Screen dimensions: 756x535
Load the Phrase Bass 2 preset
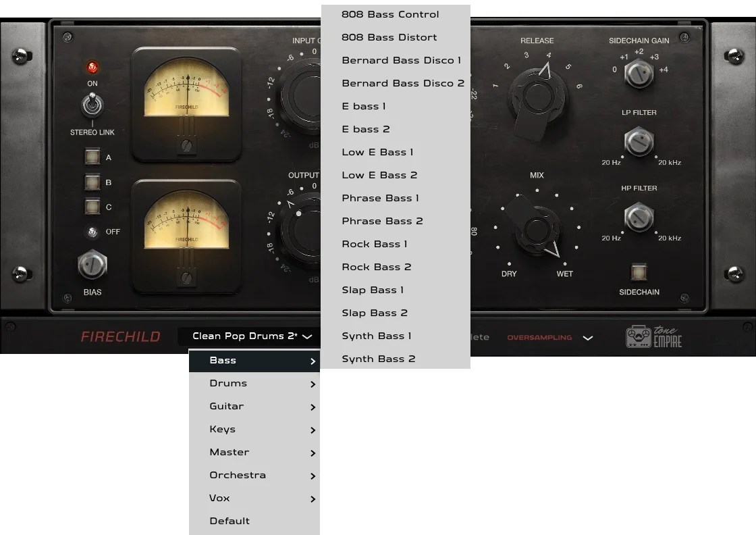(x=396, y=222)
